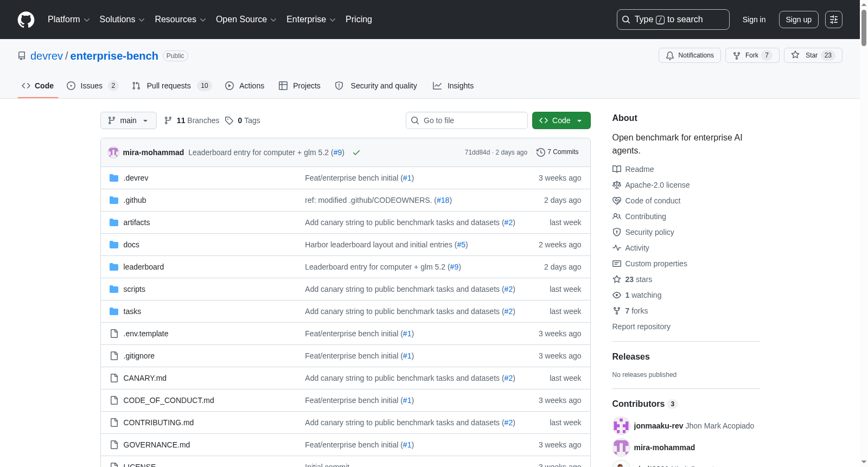
Task: Open the Notifications button
Action: (x=690, y=55)
